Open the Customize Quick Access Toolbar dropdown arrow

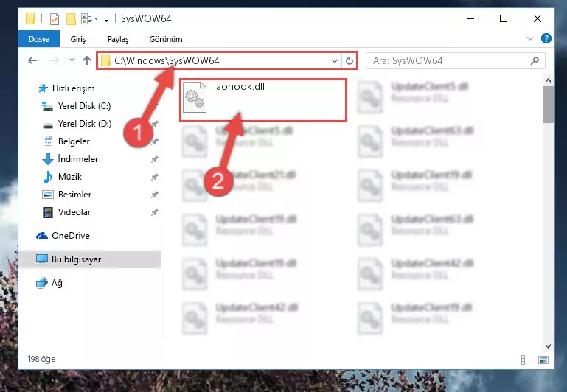click(106, 19)
